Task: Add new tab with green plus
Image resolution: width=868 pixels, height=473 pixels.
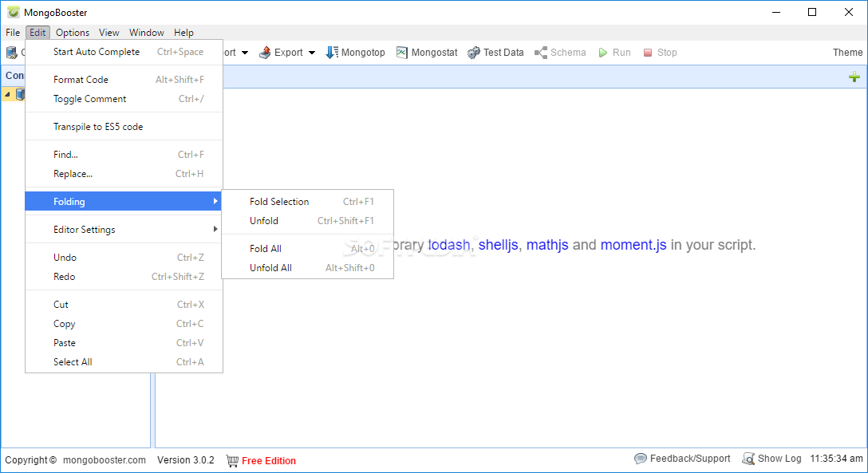Action: pyautogui.click(x=854, y=77)
